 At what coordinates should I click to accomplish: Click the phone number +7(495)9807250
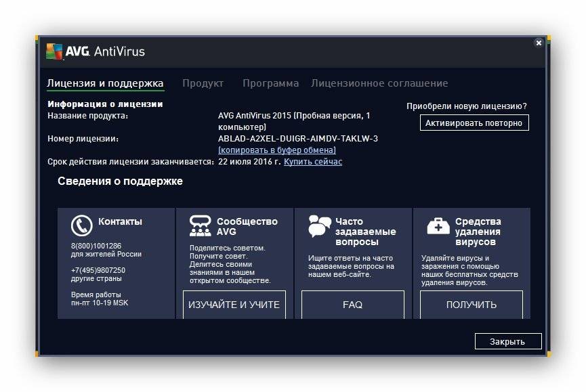tap(98, 270)
